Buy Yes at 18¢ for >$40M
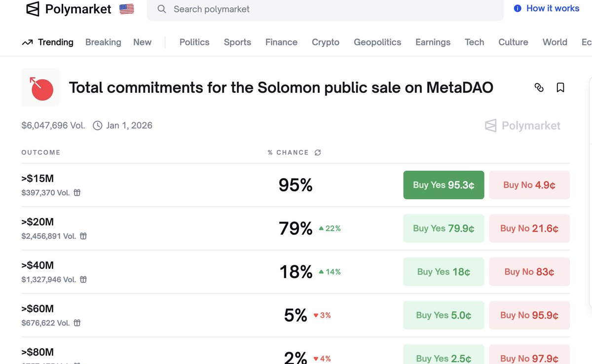 tap(444, 272)
